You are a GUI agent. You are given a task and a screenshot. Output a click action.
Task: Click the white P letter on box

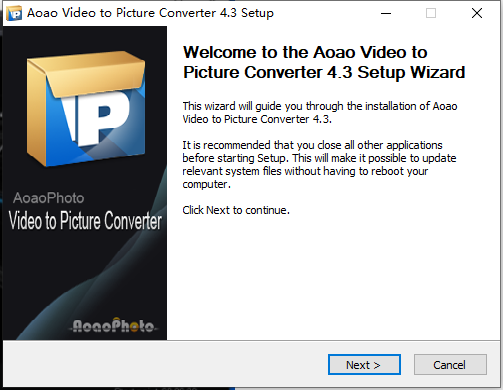97,118
